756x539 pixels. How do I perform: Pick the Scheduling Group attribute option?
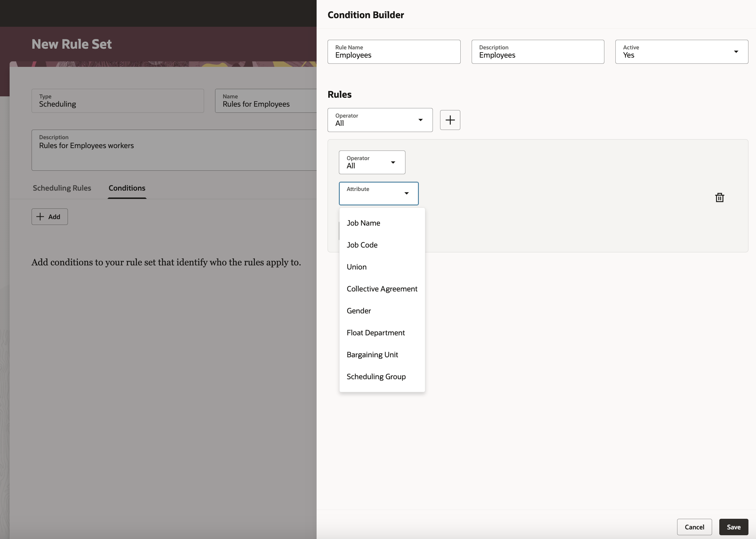coord(376,376)
